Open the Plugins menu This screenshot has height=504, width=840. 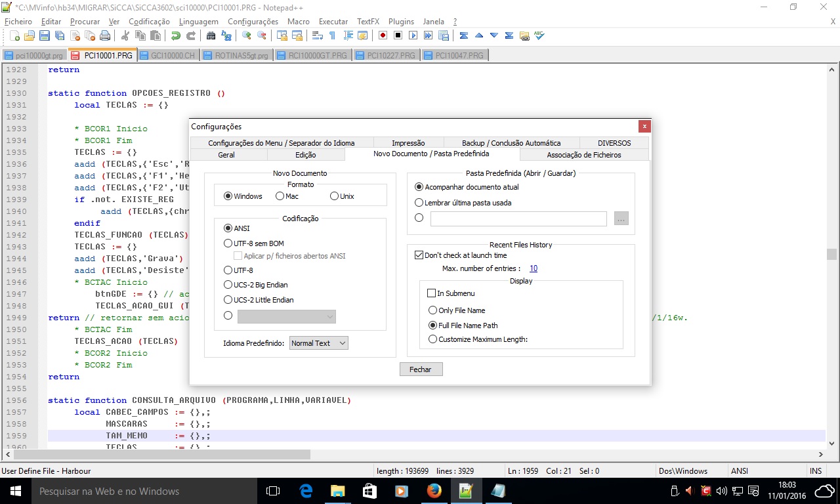coord(401,22)
